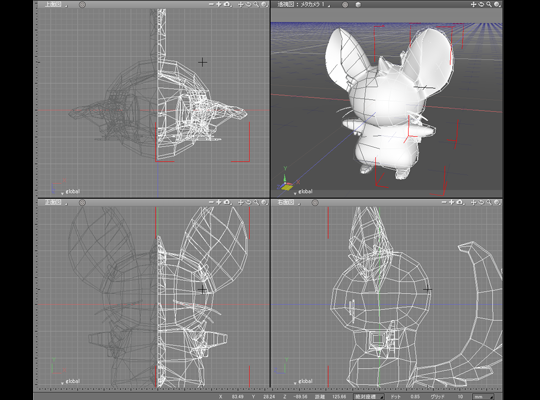This screenshot has height=400, width=540.
Task: Select the pan tool in front view header
Action: point(241,202)
